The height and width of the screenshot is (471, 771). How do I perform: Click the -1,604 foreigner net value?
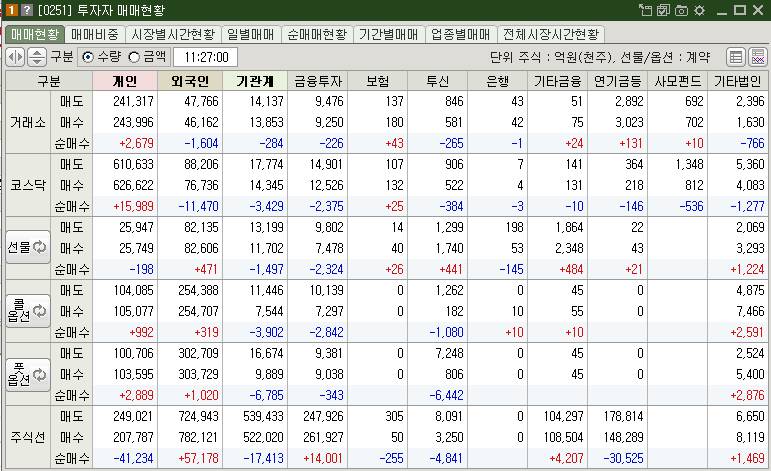pos(201,144)
